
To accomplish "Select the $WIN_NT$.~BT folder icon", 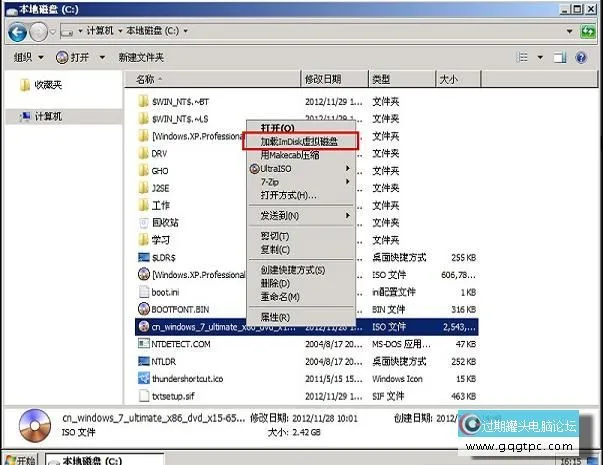I will [143, 102].
